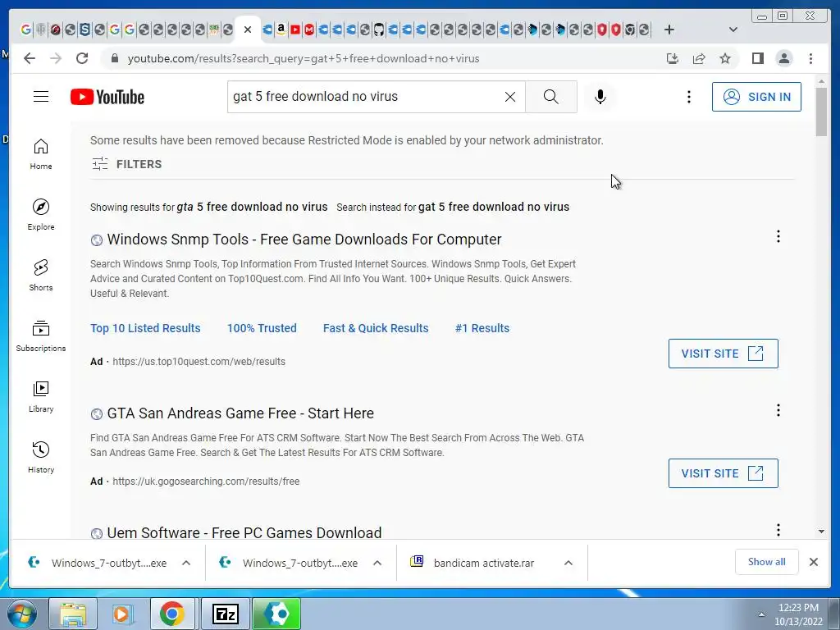Open Windows Explorer from the taskbar
The height and width of the screenshot is (630, 840).
[73, 614]
